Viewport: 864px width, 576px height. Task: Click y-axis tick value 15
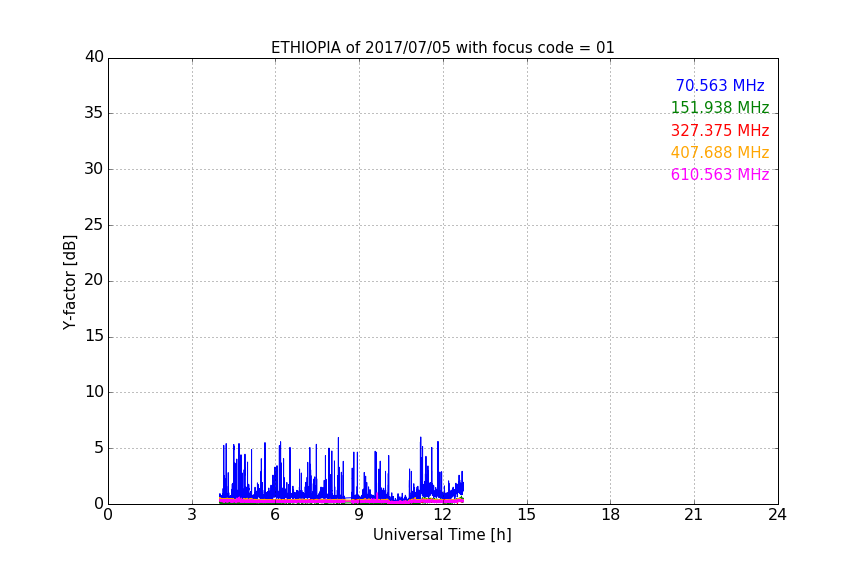point(94,336)
